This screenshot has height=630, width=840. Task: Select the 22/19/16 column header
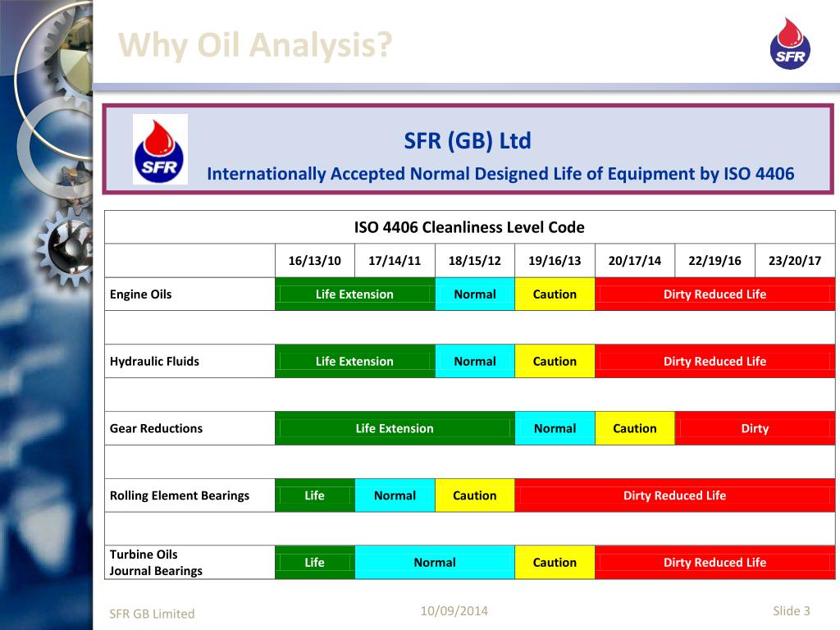[714, 261]
